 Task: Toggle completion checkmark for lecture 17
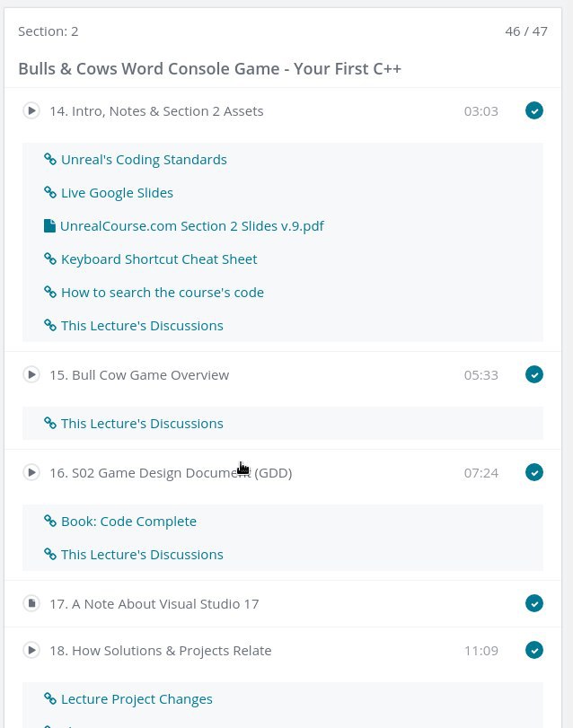tap(534, 603)
